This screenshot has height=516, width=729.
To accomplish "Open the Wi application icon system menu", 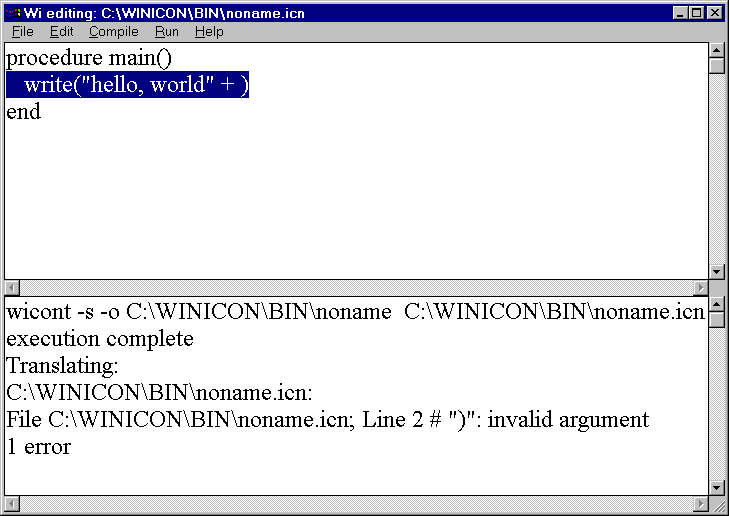I will pos(13,13).
